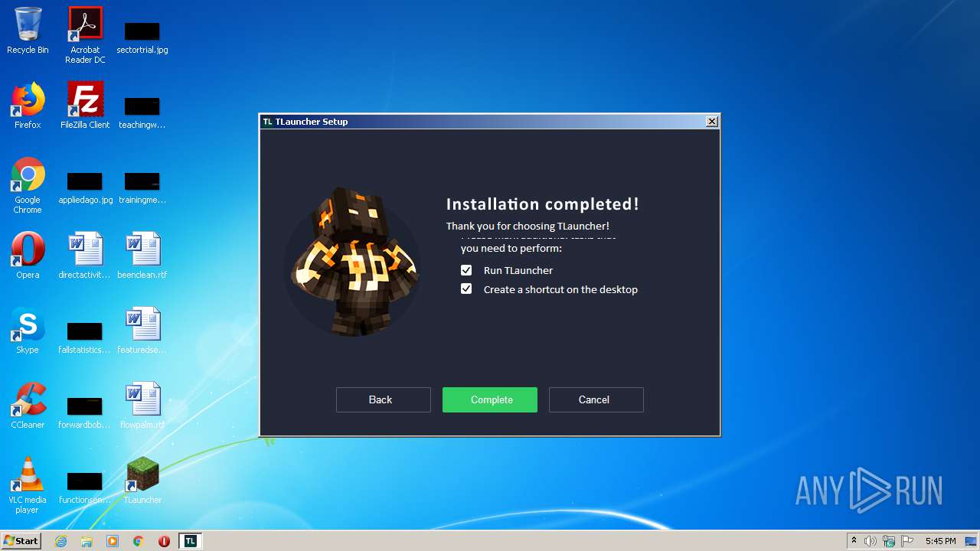Select the TLauncher grass block desktop shortcut
Image resolution: width=980 pixels, height=551 pixels.
click(x=142, y=481)
